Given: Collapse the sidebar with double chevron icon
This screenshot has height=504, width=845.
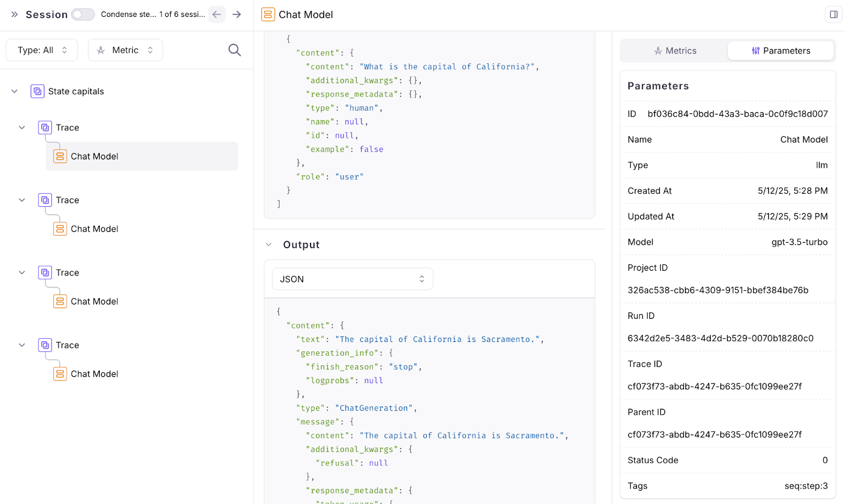Looking at the screenshot, I should click(x=14, y=14).
